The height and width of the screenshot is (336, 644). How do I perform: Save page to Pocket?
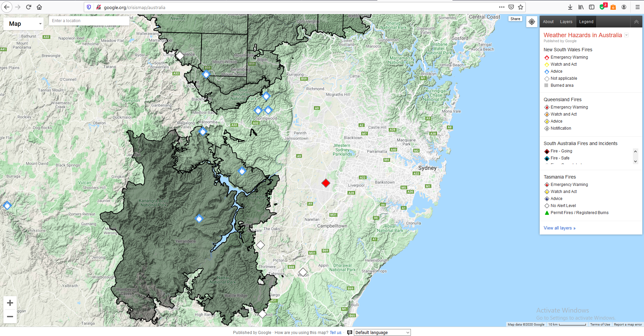click(x=511, y=7)
